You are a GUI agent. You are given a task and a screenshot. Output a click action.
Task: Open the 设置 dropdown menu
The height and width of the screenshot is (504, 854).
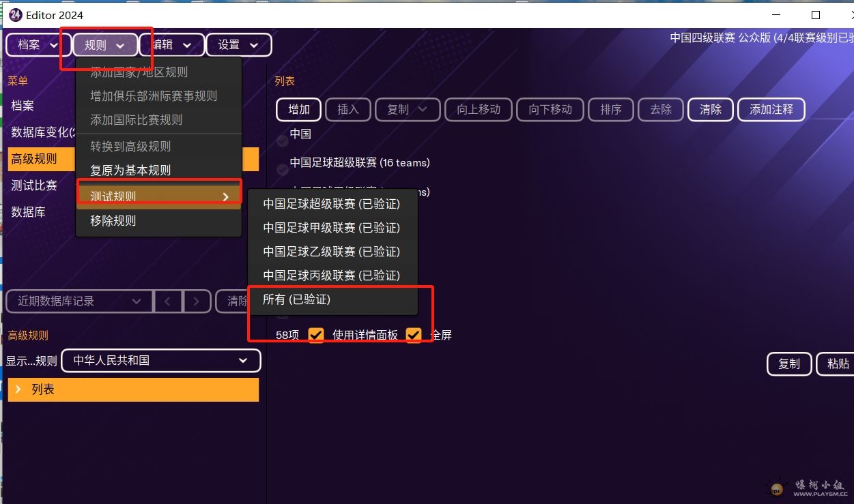(x=238, y=45)
